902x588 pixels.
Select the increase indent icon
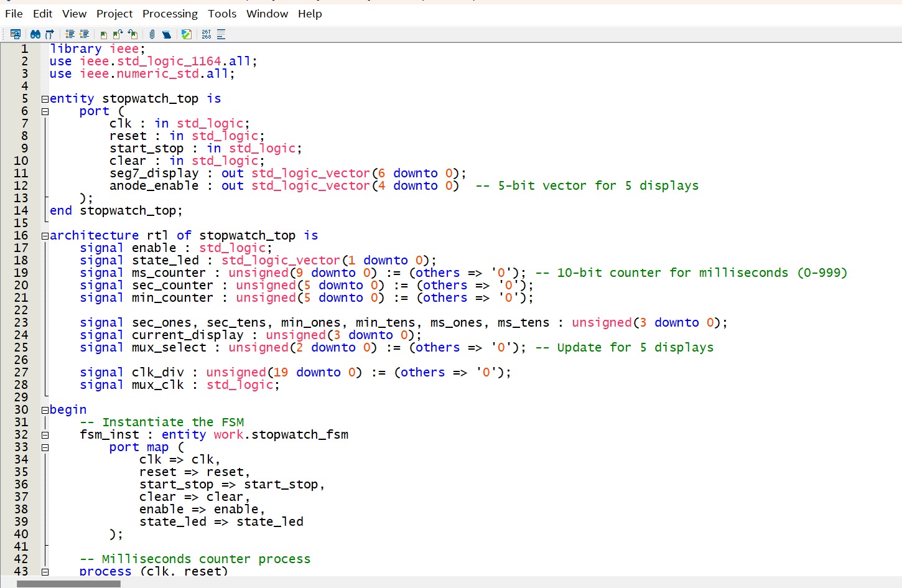(x=70, y=34)
